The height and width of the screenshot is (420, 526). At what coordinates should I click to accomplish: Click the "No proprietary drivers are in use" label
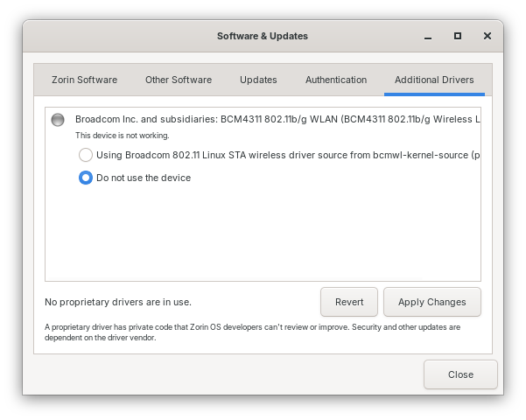click(118, 302)
